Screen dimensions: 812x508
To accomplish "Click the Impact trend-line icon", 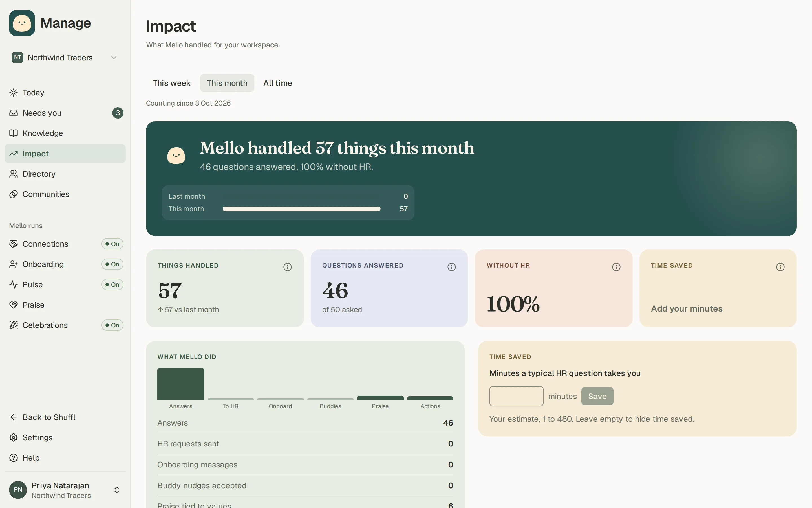I will click(x=14, y=154).
